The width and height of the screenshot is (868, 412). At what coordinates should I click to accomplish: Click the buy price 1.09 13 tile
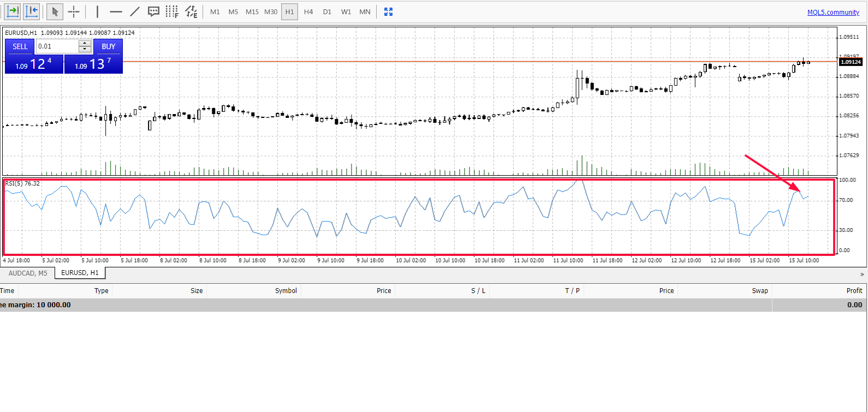coord(93,64)
